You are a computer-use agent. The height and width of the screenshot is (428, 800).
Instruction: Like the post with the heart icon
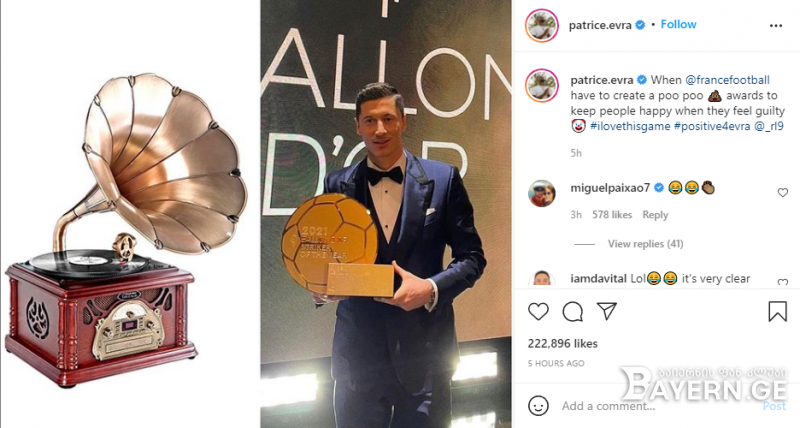pyautogui.click(x=538, y=311)
